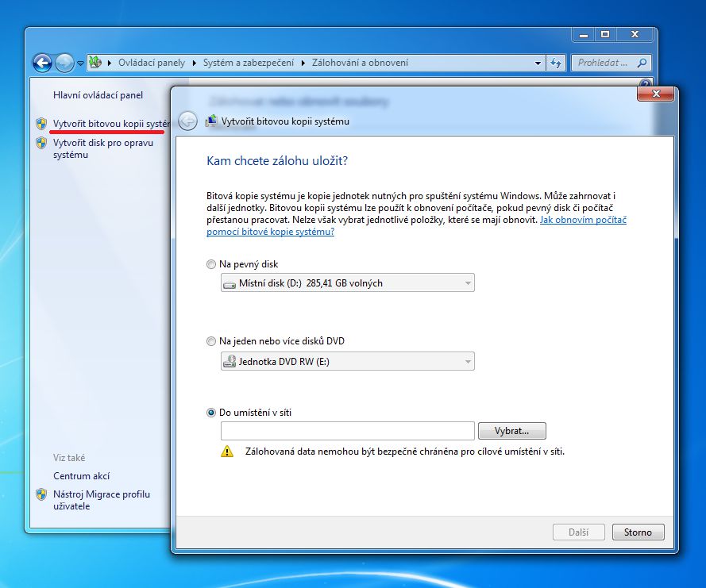This screenshot has height=588, width=706.
Task: Click the help question mark icon
Action: (x=645, y=83)
